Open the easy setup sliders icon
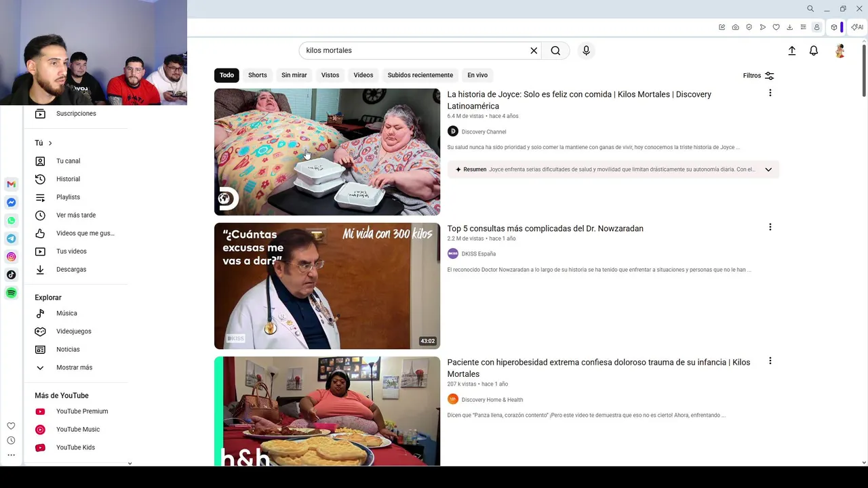 (803, 27)
